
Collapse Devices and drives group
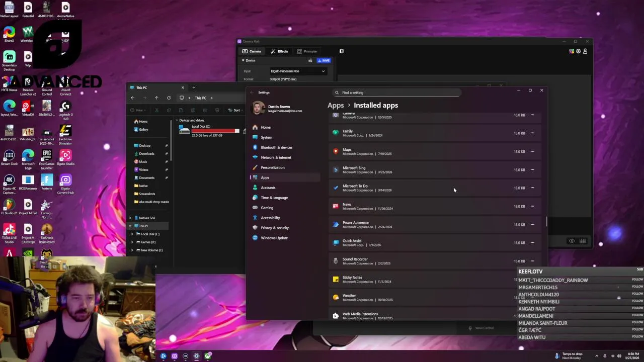pyautogui.click(x=177, y=120)
